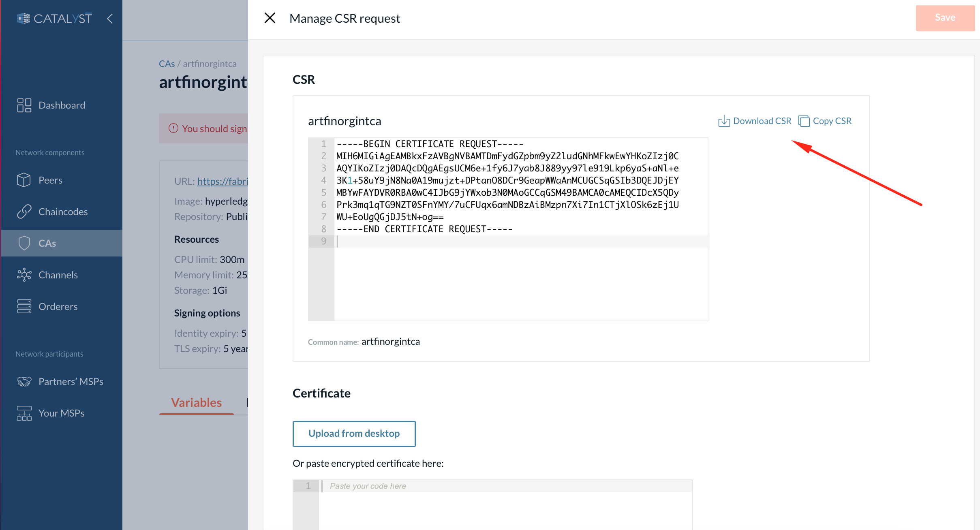Click Upload from desktop
980x530 pixels.
point(353,434)
